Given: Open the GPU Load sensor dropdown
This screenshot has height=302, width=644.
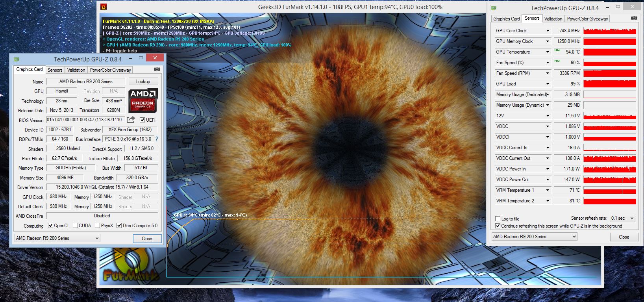Looking at the screenshot, I should 547,84.
